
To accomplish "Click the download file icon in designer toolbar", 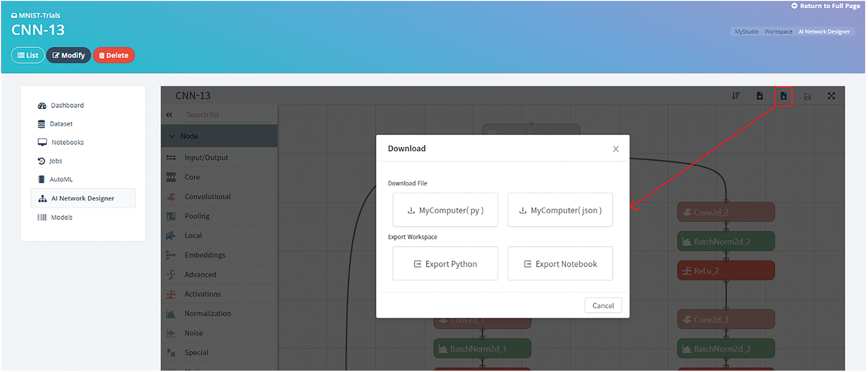I will click(x=783, y=96).
